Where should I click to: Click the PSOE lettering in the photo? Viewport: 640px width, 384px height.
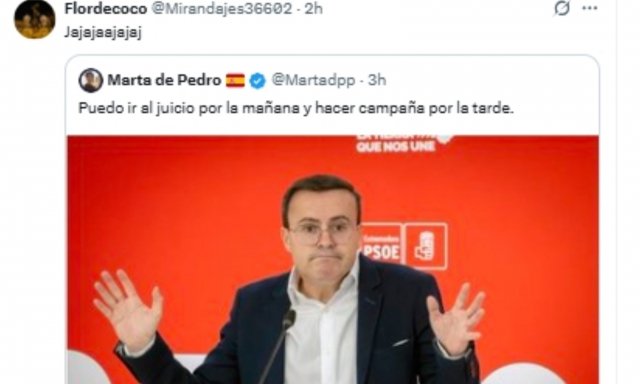pyautogui.click(x=380, y=251)
